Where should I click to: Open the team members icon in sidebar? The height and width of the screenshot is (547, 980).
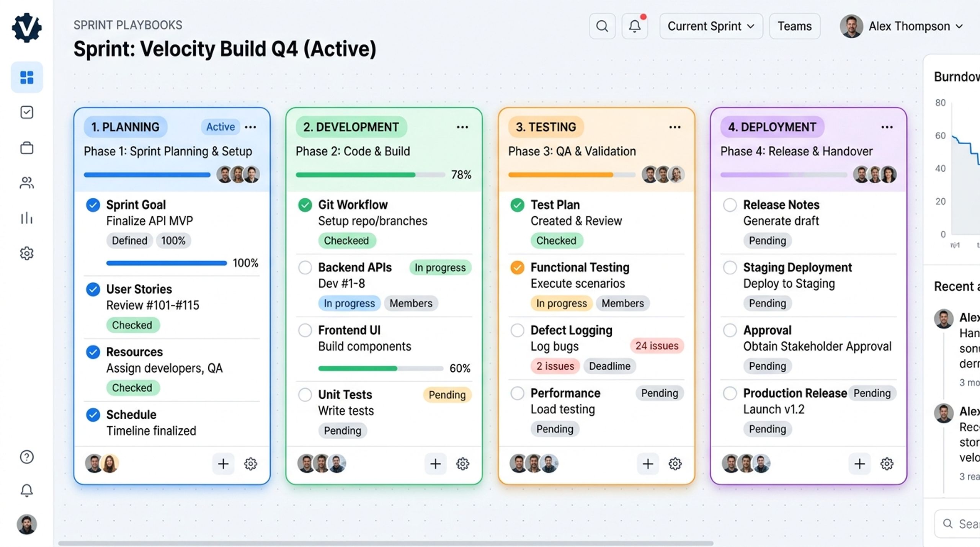(x=27, y=183)
